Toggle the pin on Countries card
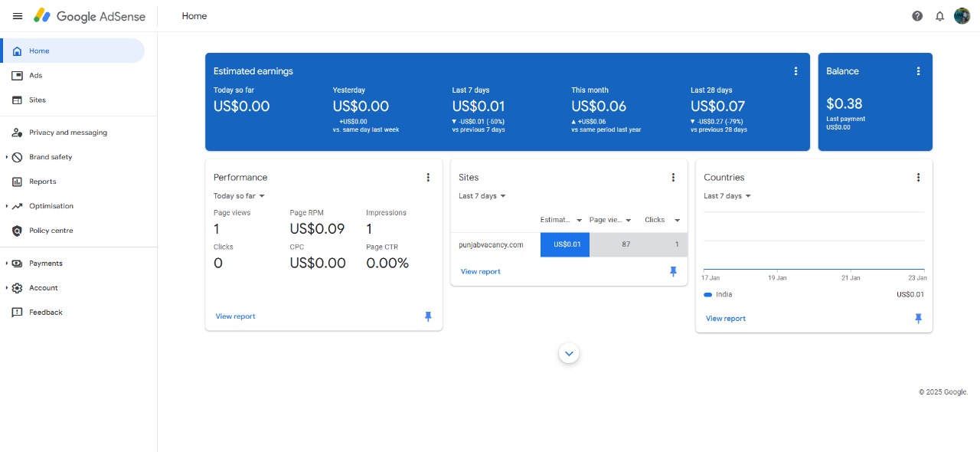The image size is (980, 452). pyautogui.click(x=918, y=319)
